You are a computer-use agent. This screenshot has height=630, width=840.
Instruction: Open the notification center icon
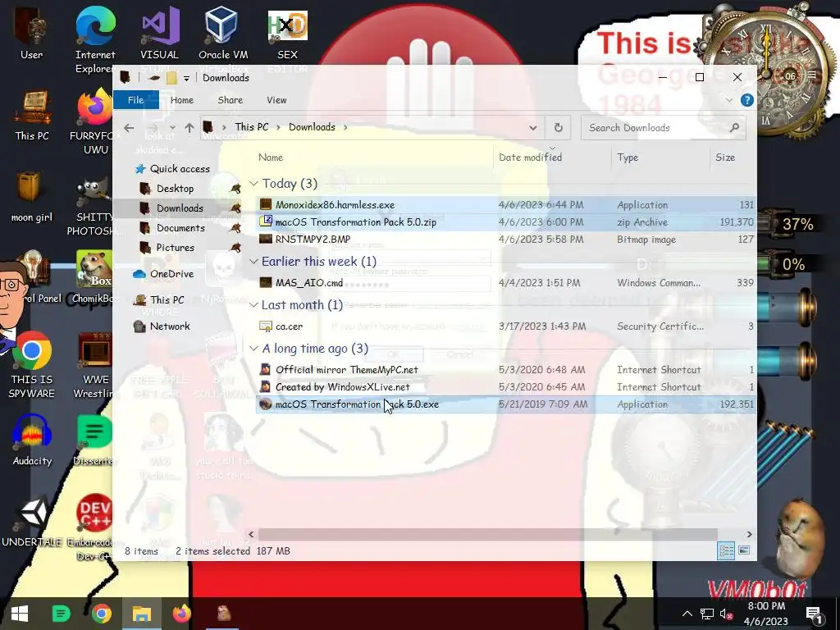click(x=814, y=614)
